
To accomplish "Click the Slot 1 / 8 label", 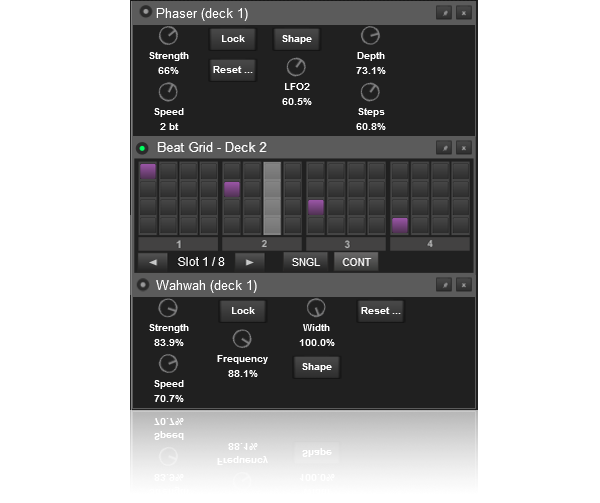I will tap(201, 262).
